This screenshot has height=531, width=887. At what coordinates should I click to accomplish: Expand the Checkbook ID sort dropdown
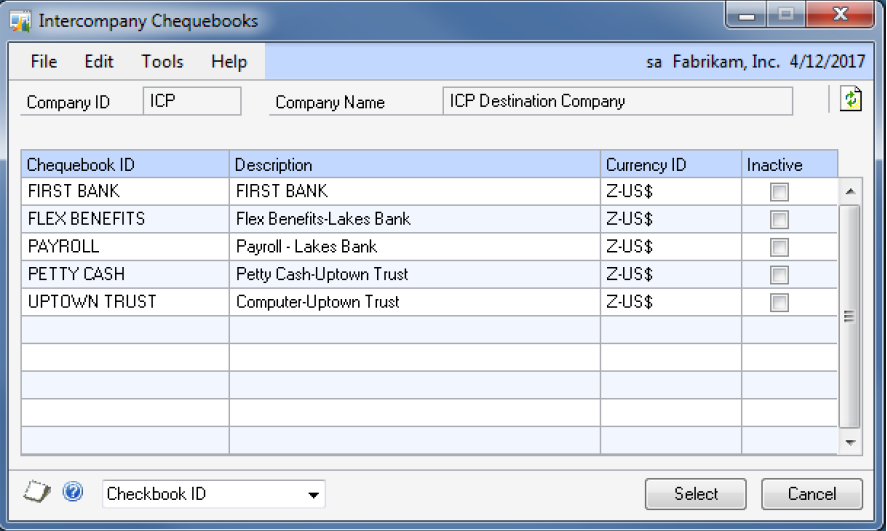(x=313, y=494)
